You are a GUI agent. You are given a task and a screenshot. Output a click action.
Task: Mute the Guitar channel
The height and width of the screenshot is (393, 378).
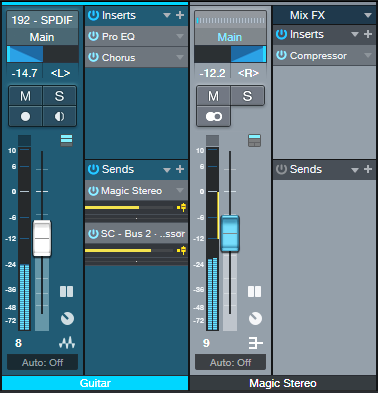pos(25,96)
